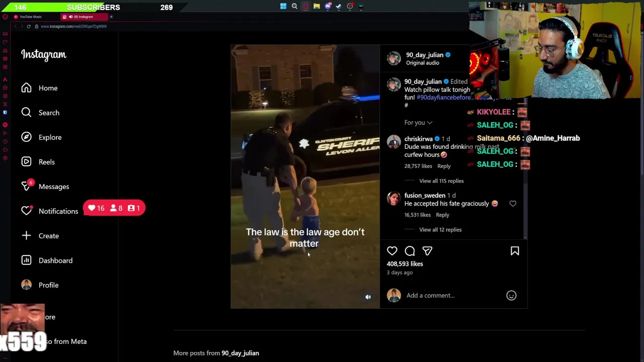Like fusion_sweden's comment with the heart

tap(513, 204)
